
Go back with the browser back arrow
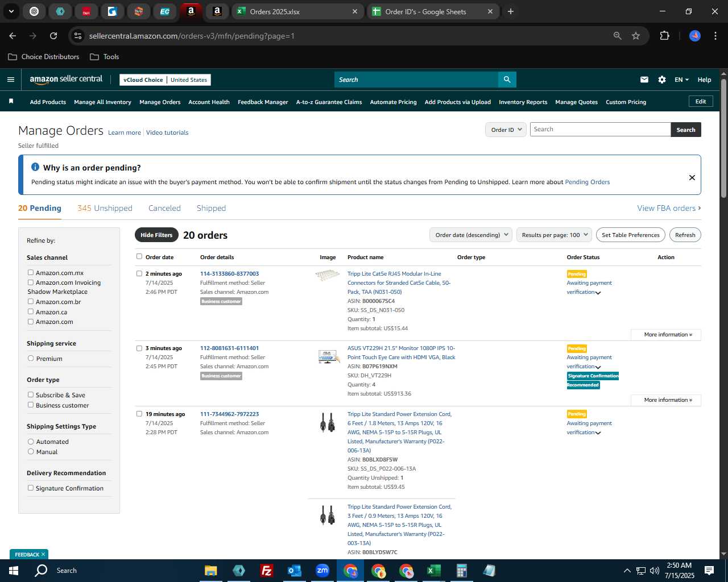[13, 36]
